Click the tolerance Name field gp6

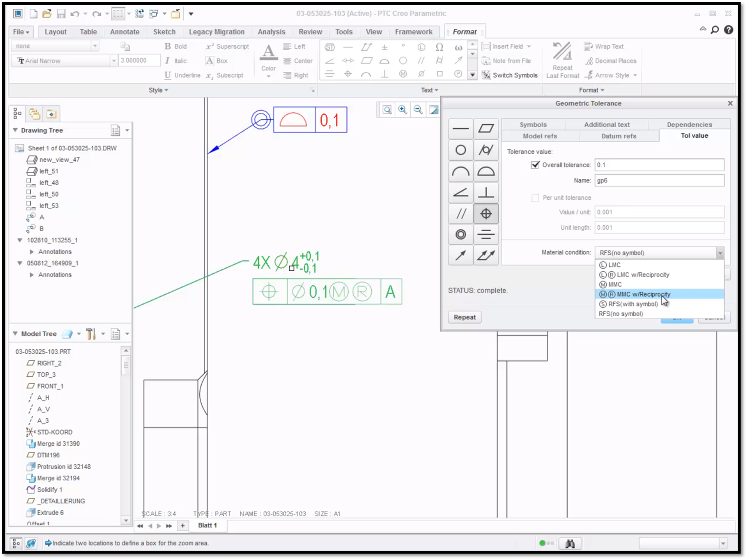(x=660, y=181)
